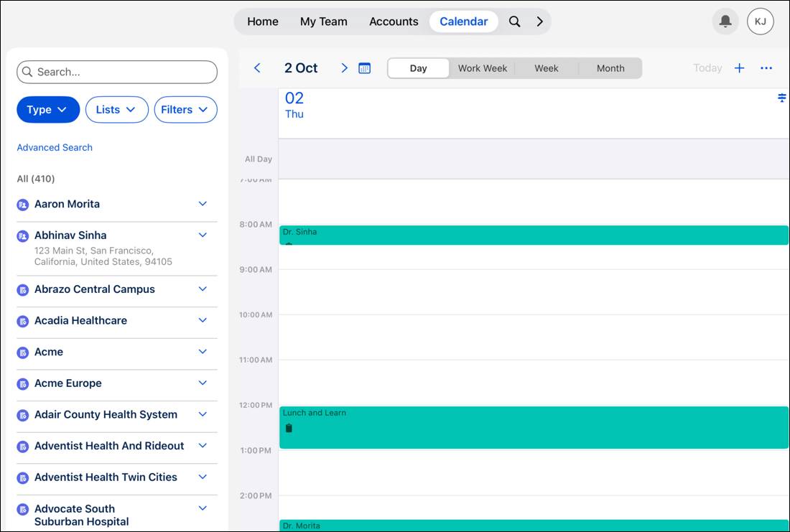Image resolution: width=790 pixels, height=532 pixels.
Task: Switch to the Accounts tab
Action: (x=394, y=22)
